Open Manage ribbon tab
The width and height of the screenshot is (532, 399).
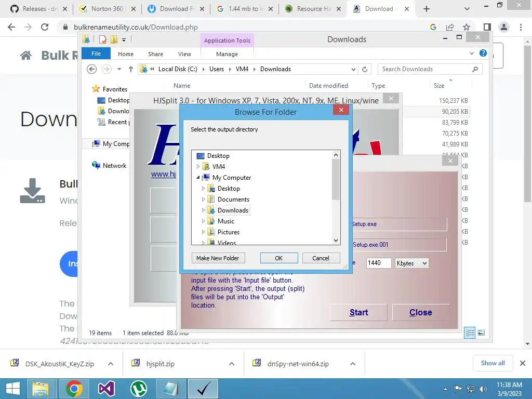tap(227, 54)
